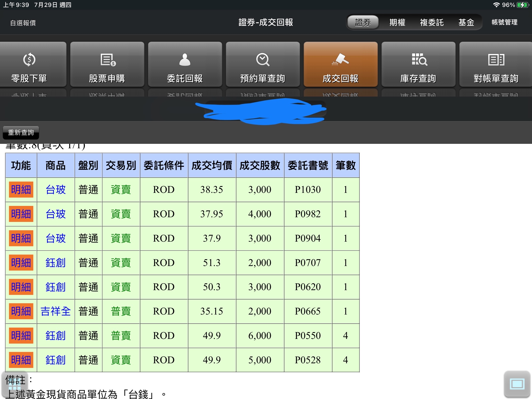Viewport: 532px width, 399px height.
Task: Go to 自選報價 watchlist quotes
Action: coord(23,23)
